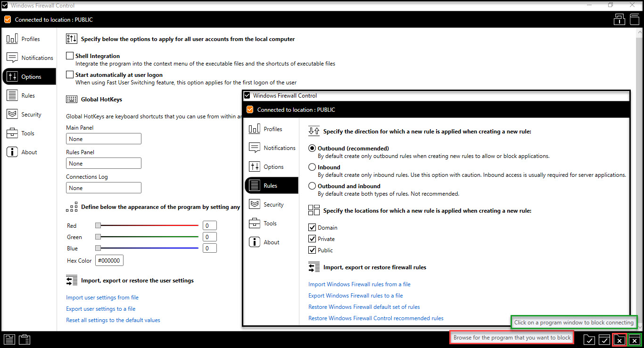Click Restore Windows Firewall Control recommended rules
644x348 pixels.
[376, 318]
